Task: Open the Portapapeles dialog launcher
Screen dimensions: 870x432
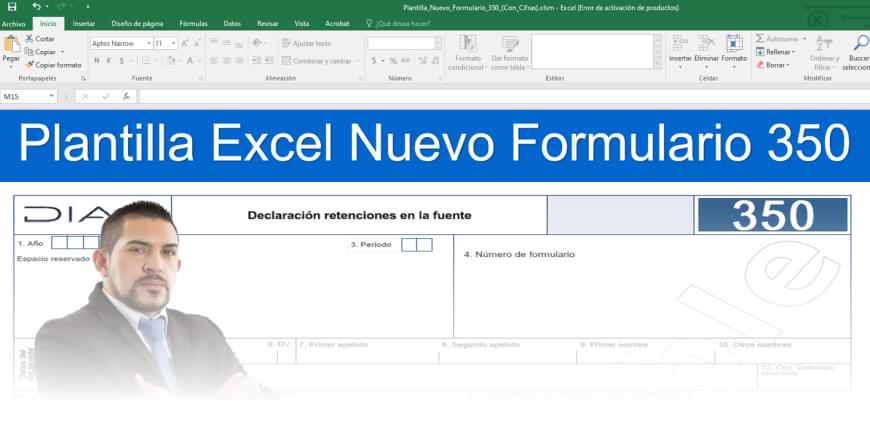Action: (x=83, y=79)
